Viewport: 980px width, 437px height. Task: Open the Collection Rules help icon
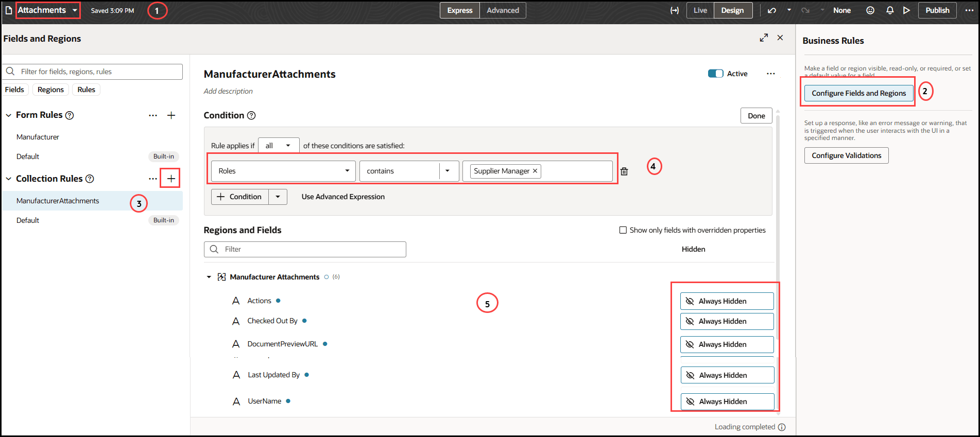90,179
